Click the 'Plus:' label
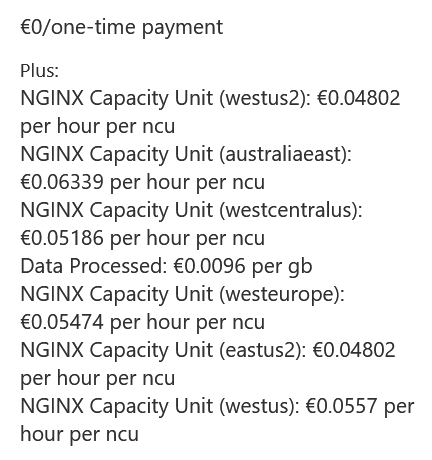The width and height of the screenshot is (432, 460). point(39,71)
